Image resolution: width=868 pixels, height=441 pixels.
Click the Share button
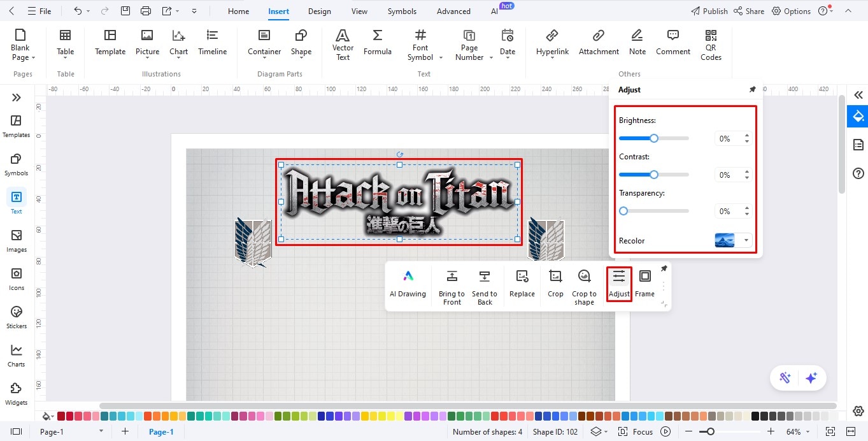click(x=749, y=11)
